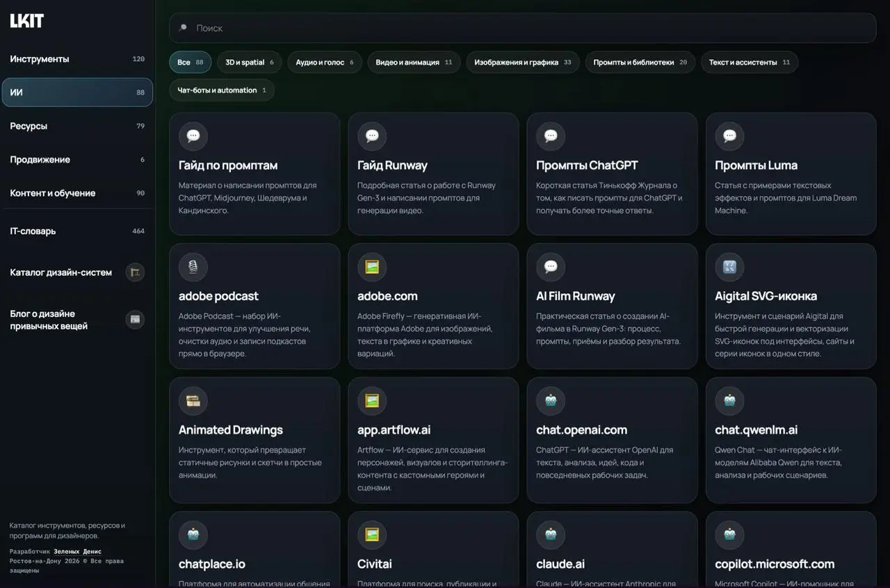This screenshot has height=588, width=890.
Task: Open Продвижение in the sidebar
Action: (x=77, y=160)
